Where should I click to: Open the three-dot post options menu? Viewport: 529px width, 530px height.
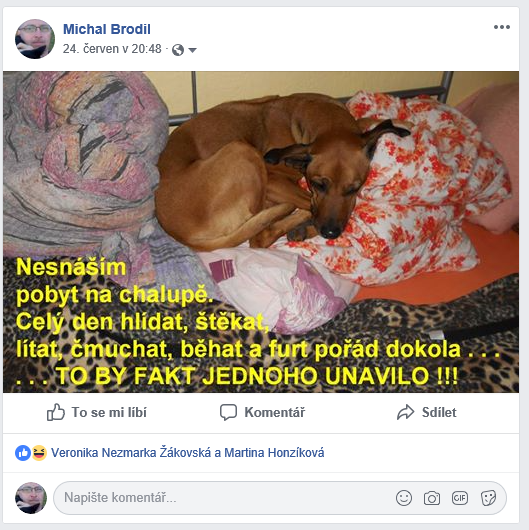pyautogui.click(x=502, y=27)
